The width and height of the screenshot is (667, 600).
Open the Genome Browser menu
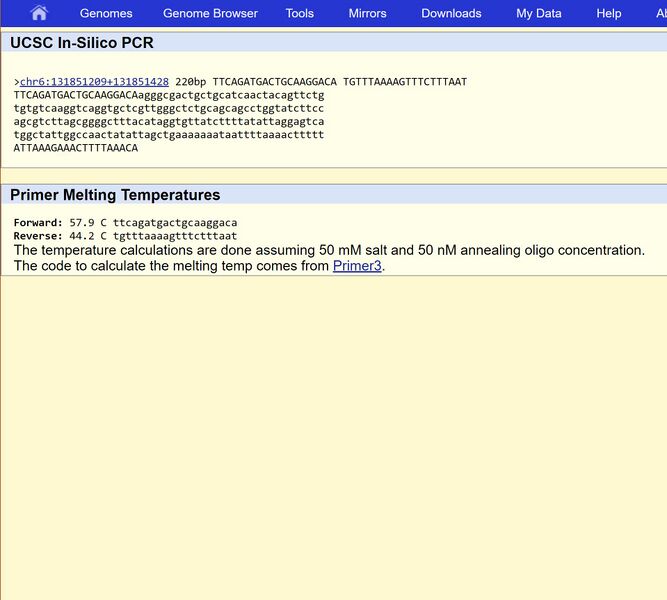(x=210, y=13)
